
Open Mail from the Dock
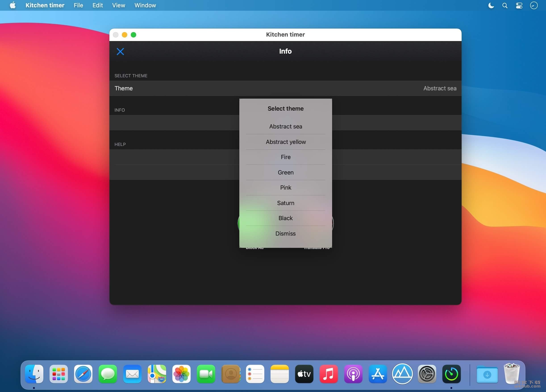132,374
